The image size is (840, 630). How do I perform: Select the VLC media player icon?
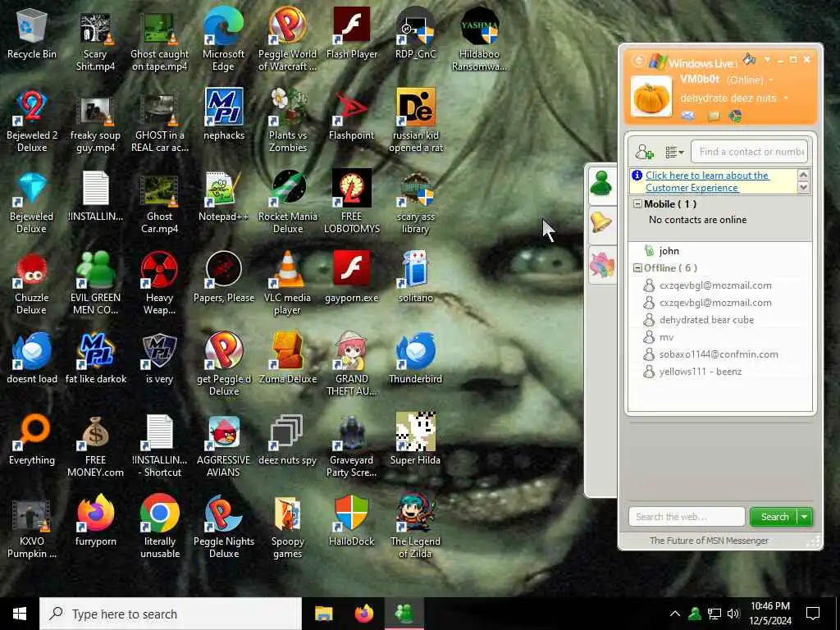point(288,283)
